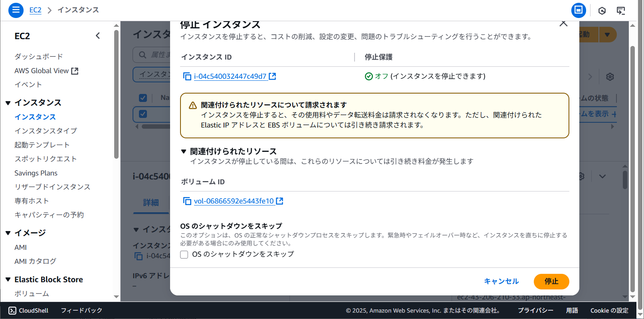Screen dimensions: 644x319
Task: Toggle the select-all header checkbox
Action: (143, 98)
